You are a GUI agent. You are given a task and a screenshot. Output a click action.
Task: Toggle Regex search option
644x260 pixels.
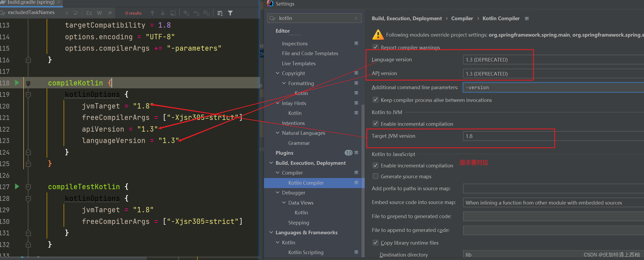coord(110,13)
